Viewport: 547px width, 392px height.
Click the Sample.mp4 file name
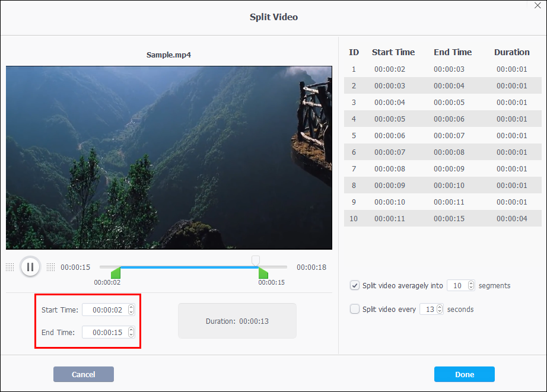click(168, 55)
